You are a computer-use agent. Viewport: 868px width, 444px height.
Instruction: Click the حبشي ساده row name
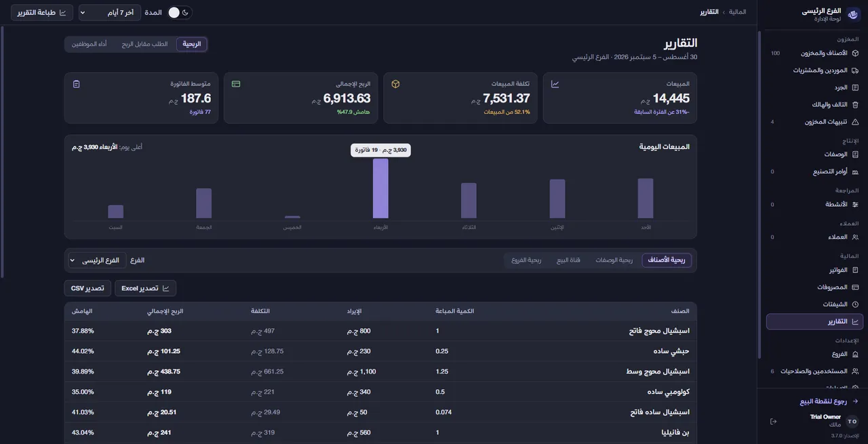click(x=671, y=351)
